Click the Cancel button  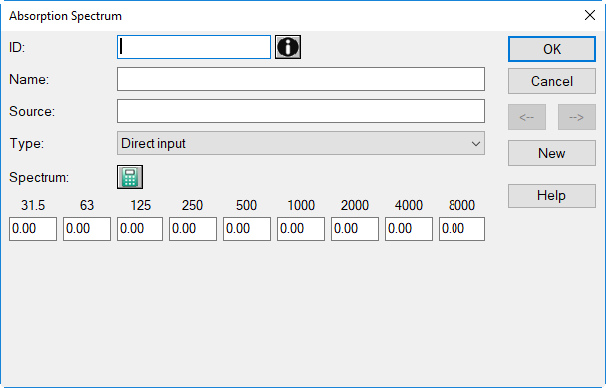pyautogui.click(x=552, y=81)
